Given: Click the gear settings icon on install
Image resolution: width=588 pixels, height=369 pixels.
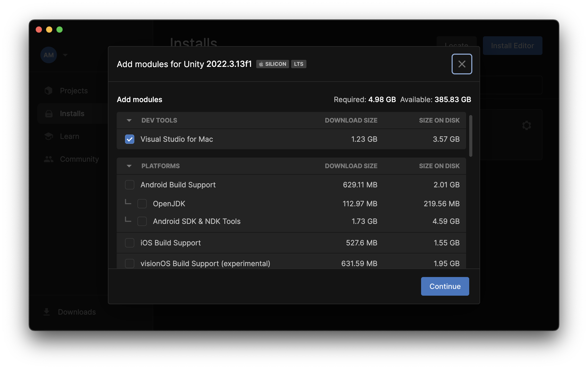Looking at the screenshot, I should pos(526,125).
